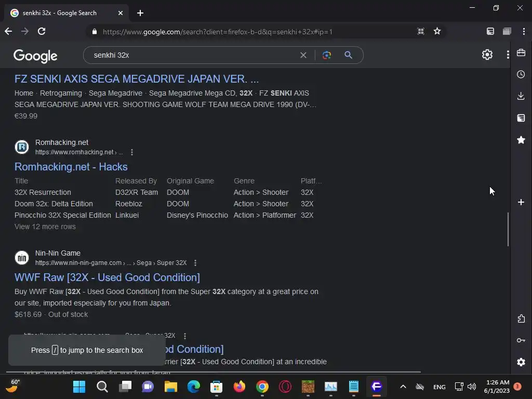Image resolution: width=532 pixels, height=399 pixels.
Task: Click the Google logo
Action: (x=35, y=56)
